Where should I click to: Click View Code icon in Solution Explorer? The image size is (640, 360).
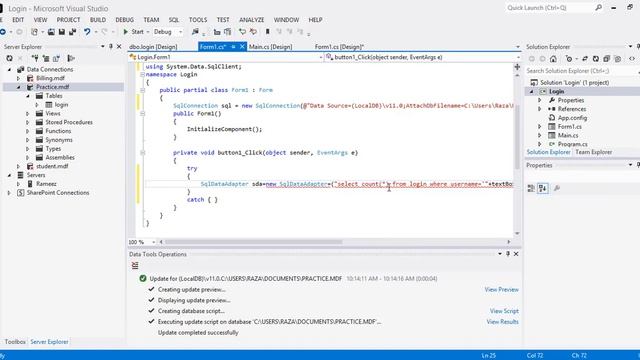pyautogui.click(x=632, y=59)
